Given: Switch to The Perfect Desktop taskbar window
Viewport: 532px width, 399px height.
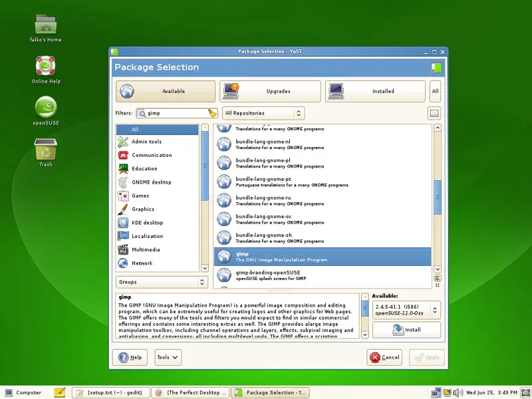Looking at the screenshot, I should click(191, 392).
